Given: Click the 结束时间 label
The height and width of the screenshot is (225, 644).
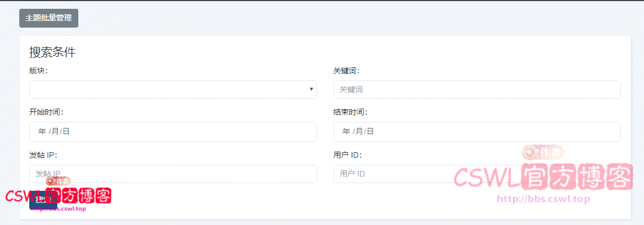Looking at the screenshot, I should (350, 112).
